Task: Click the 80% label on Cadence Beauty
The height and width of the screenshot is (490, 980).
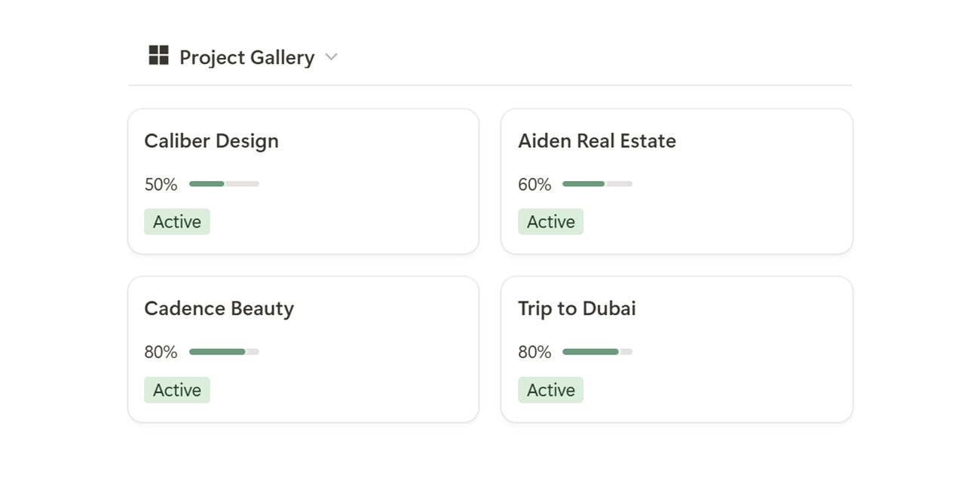Action: pyautogui.click(x=161, y=352)
